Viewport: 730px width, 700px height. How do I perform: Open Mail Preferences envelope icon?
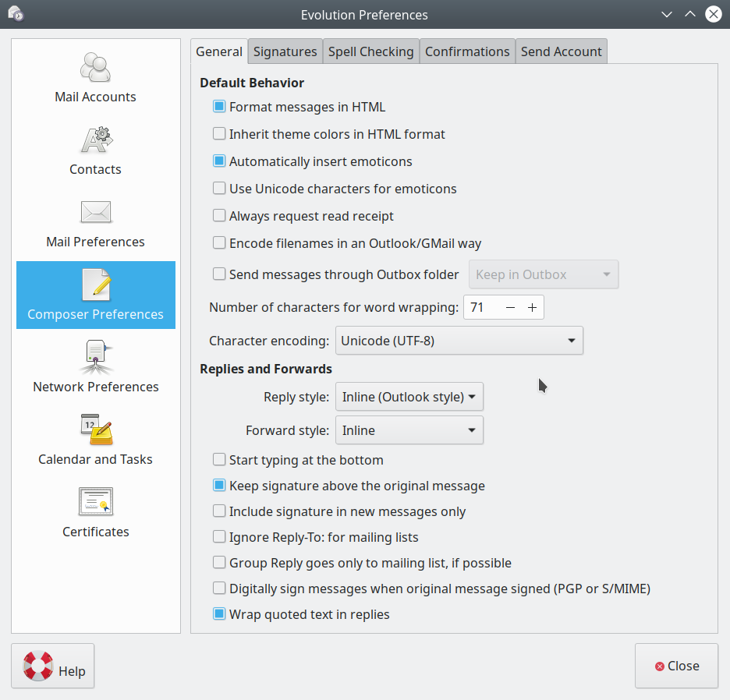(95, 213)
